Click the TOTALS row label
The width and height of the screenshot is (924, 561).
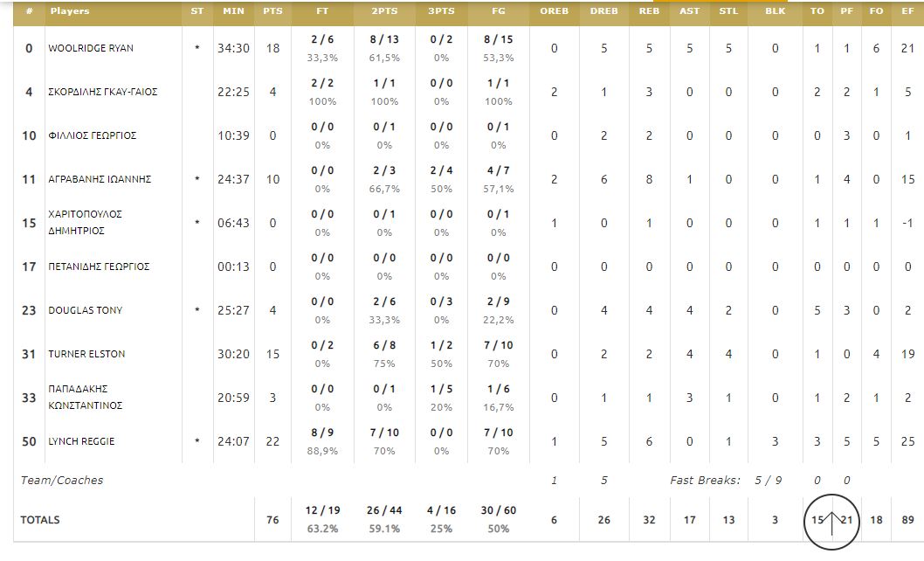[40, 520]
